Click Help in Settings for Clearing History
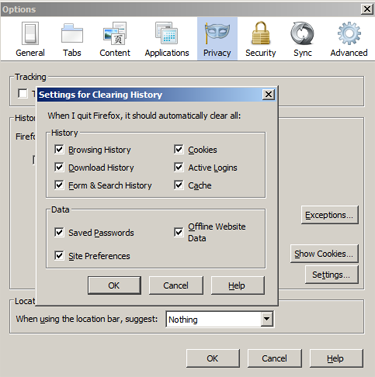 click(x=237, y=285)
